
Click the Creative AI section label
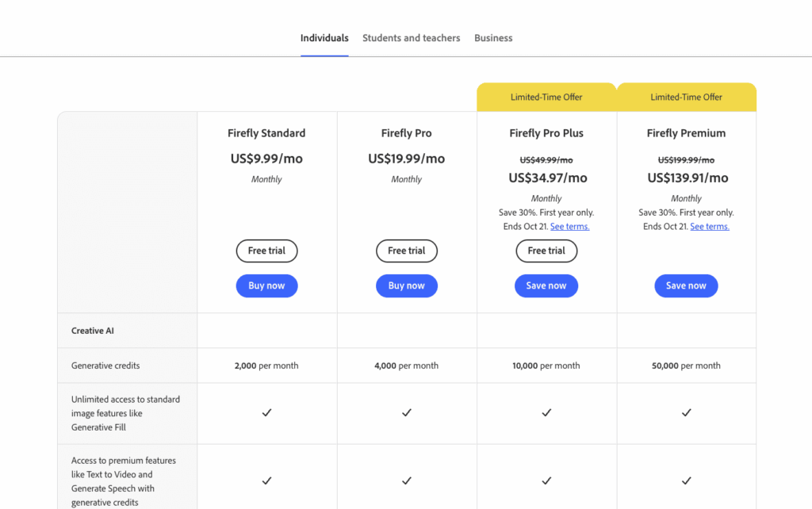pos(93,331)
